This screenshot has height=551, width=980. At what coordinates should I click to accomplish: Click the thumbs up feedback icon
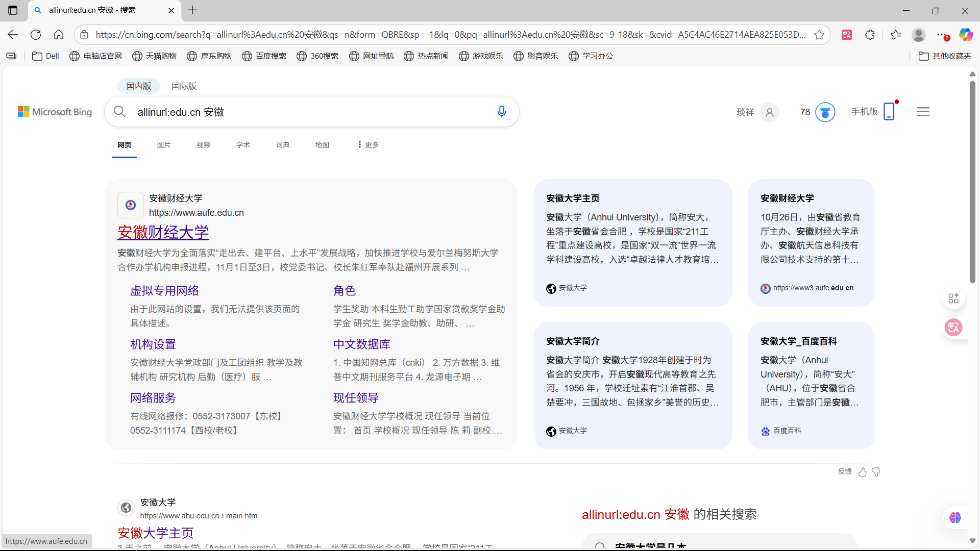pos(863,472)
